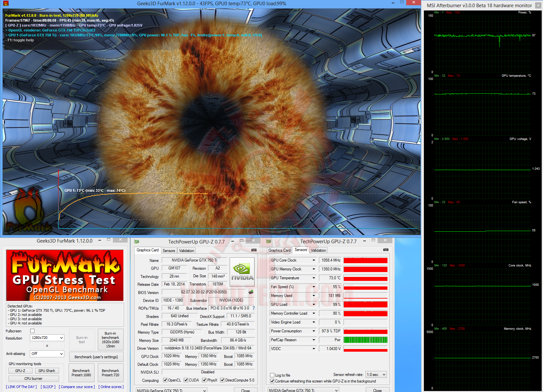Enable the Log to file checkbox
543x392 pixels.
pos(272,375)
